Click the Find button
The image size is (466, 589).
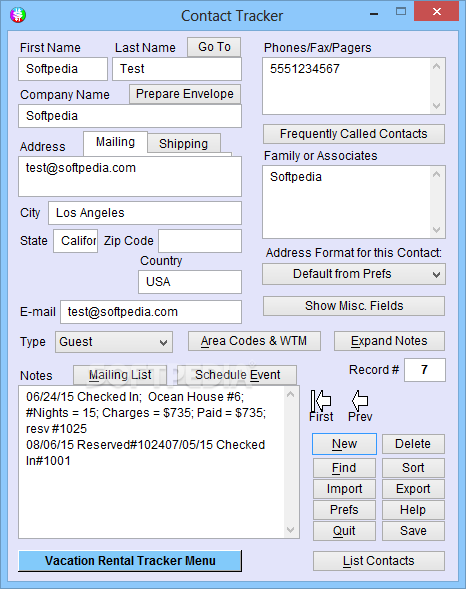tap(344, 468)
